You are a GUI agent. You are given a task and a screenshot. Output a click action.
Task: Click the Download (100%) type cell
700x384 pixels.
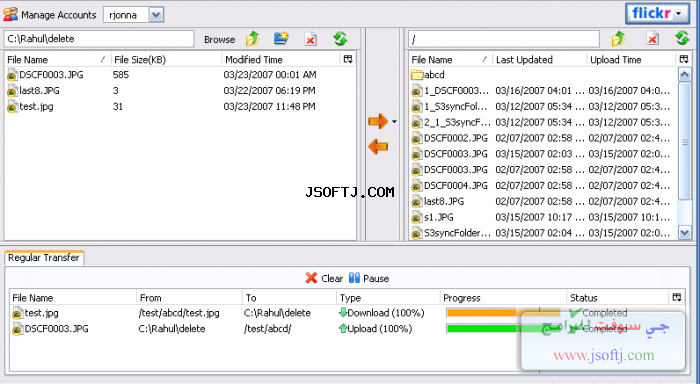coord(381,313)
